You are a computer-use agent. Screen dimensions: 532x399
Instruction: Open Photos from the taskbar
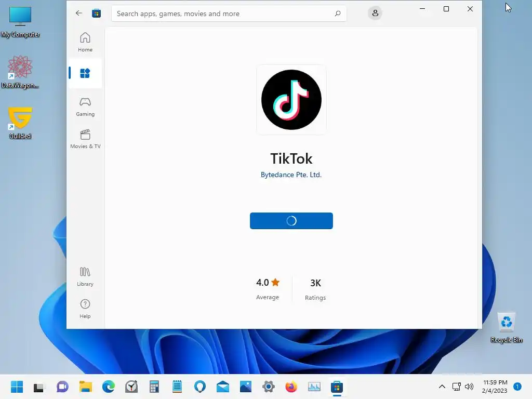point(246,387)
